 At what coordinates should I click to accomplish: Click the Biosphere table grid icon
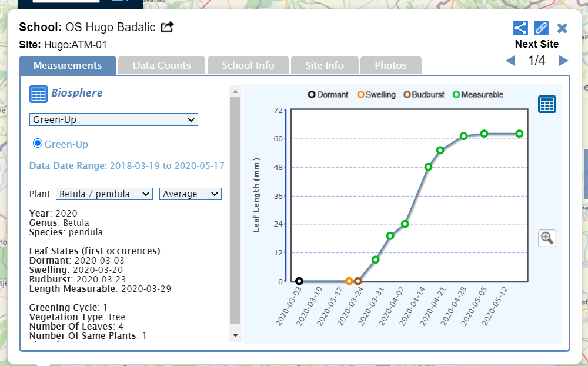(38, 94)
